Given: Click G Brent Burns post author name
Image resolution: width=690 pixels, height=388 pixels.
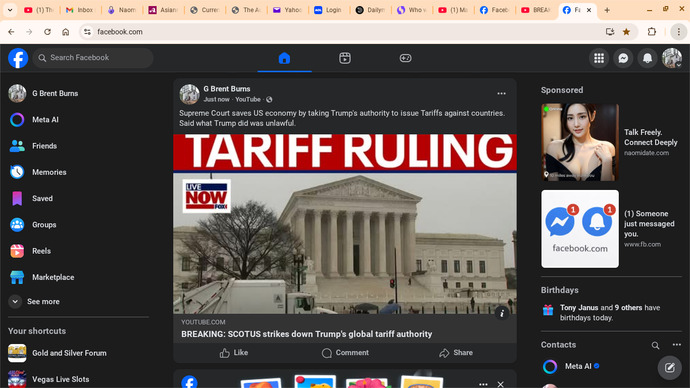Looking at the screenshot, I should click(227, 89).
